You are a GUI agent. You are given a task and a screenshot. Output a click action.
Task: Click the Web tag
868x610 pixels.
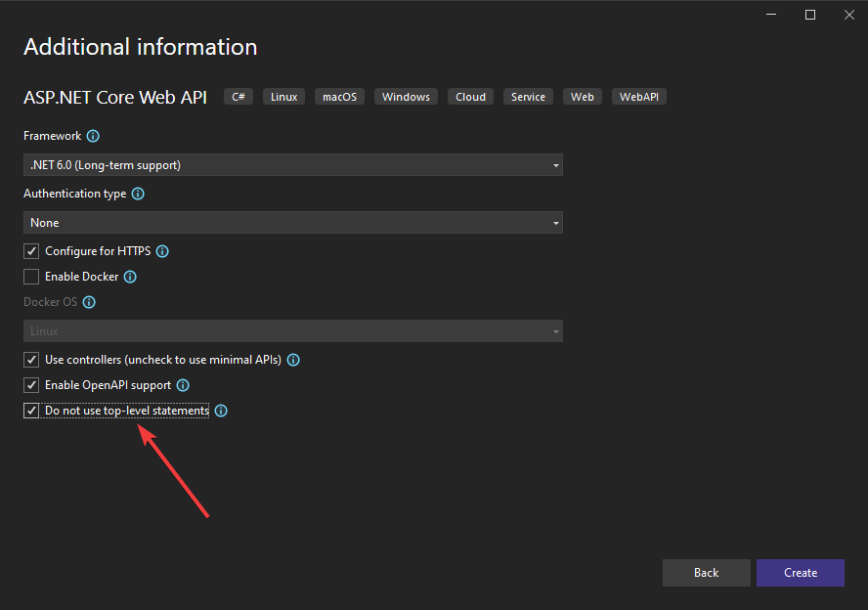click(x=583, y=97)
